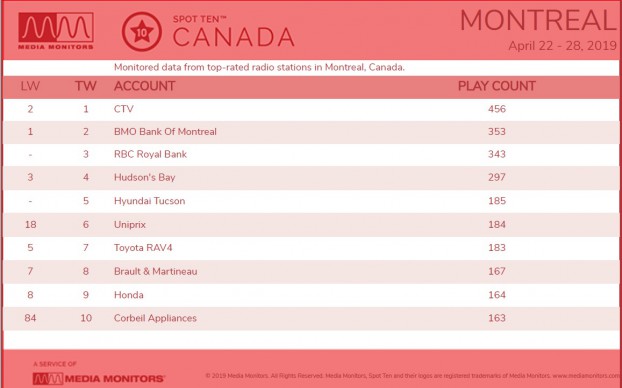
Task: Click the Spot Ten star badge icon
Action: point(142,32)
